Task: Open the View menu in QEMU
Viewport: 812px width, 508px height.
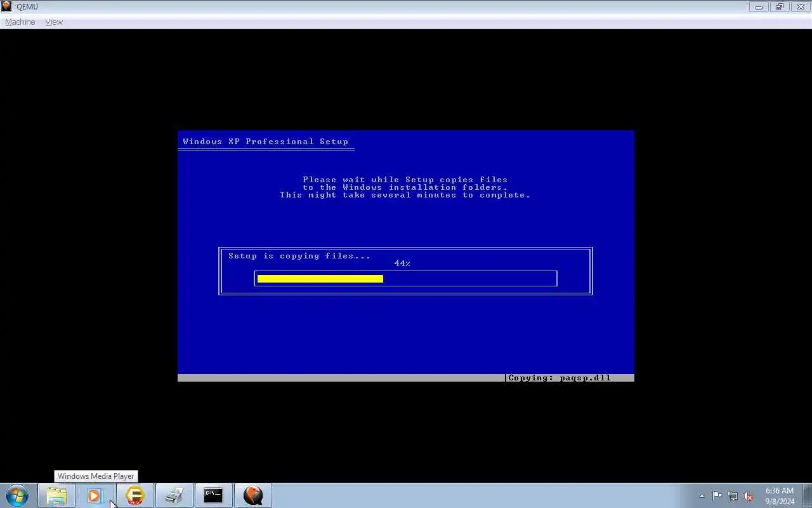Action: [54, 22]
